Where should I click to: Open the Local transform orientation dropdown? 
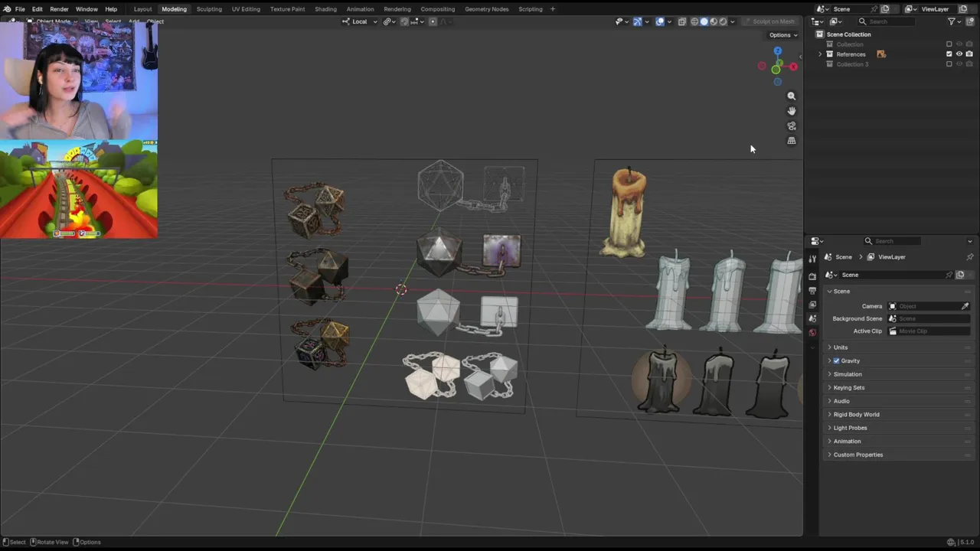coord(360,21)
